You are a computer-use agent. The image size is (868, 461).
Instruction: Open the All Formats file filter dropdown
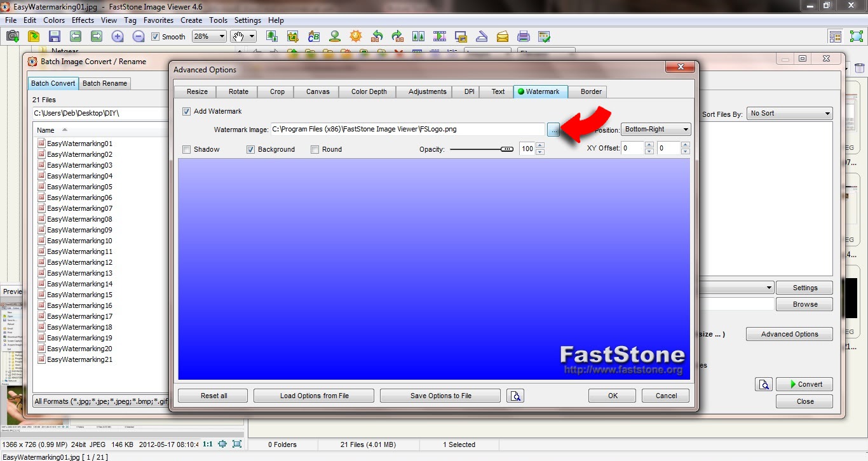pos(101,401)
